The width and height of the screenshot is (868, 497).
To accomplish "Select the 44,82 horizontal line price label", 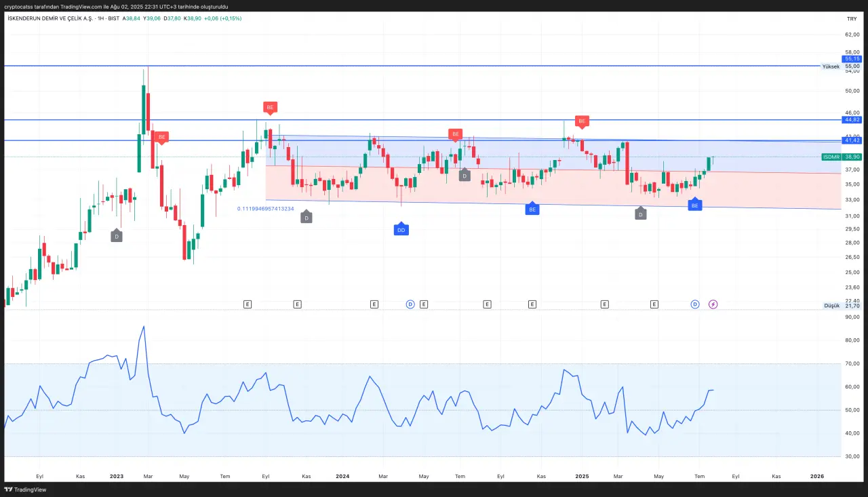I will [852, 119].
